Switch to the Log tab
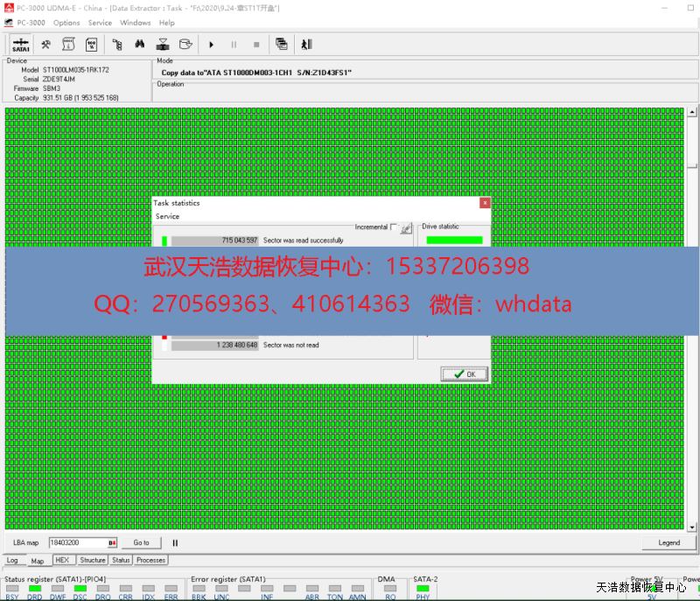The image size is (700, 601). (12, 560)
